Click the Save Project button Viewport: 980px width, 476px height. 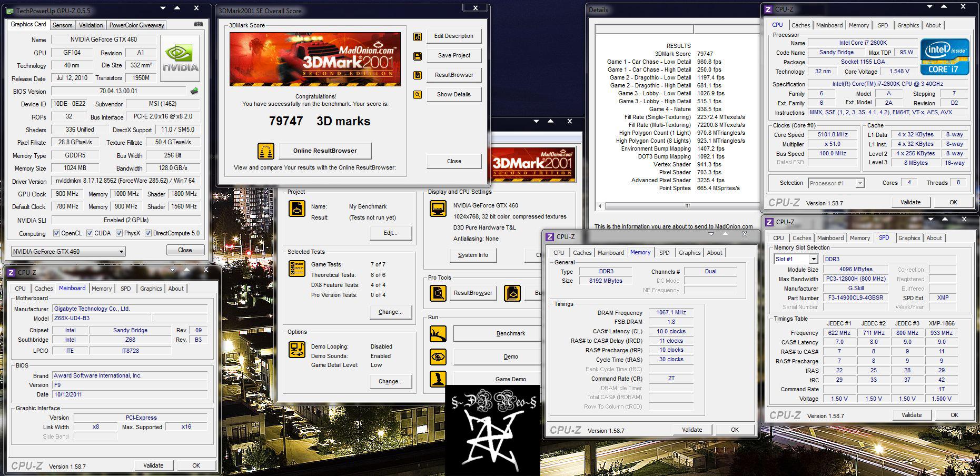click(454, 56)
